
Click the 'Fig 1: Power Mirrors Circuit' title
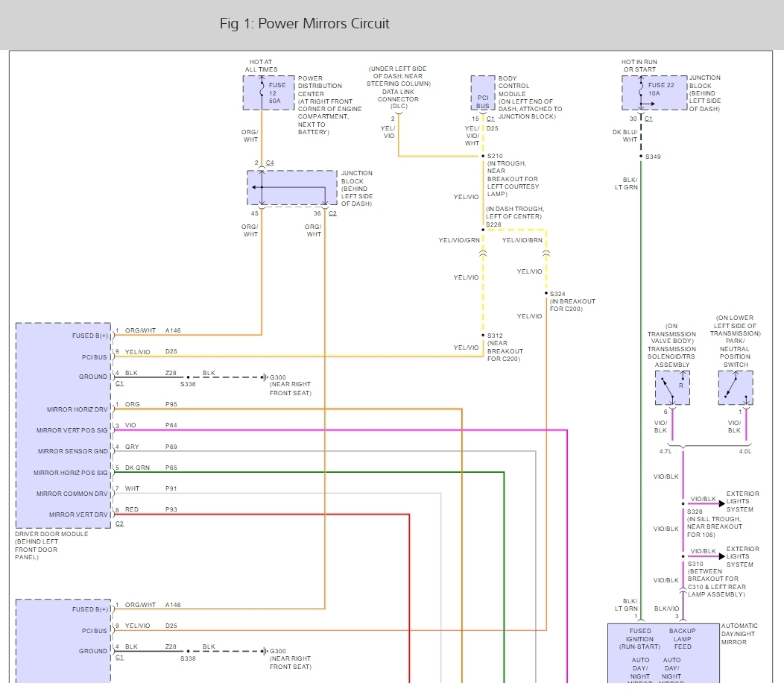point(305,24)
